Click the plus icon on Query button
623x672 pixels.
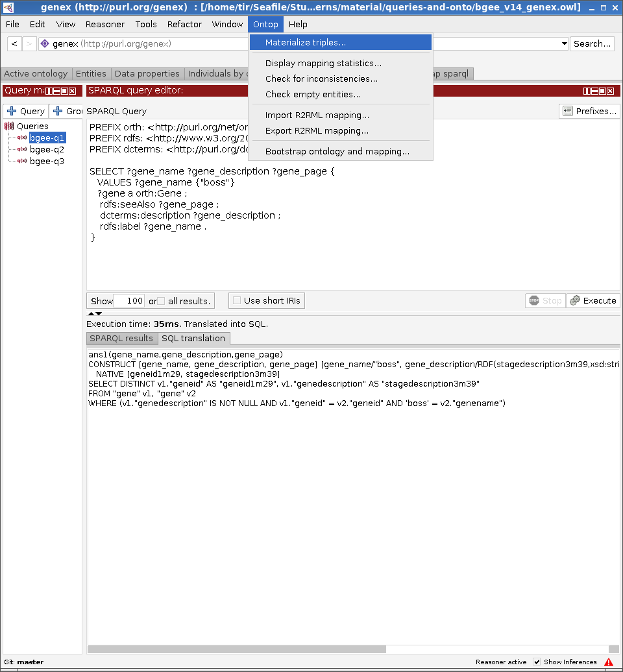pyautogui.click(x=12, y=111)
